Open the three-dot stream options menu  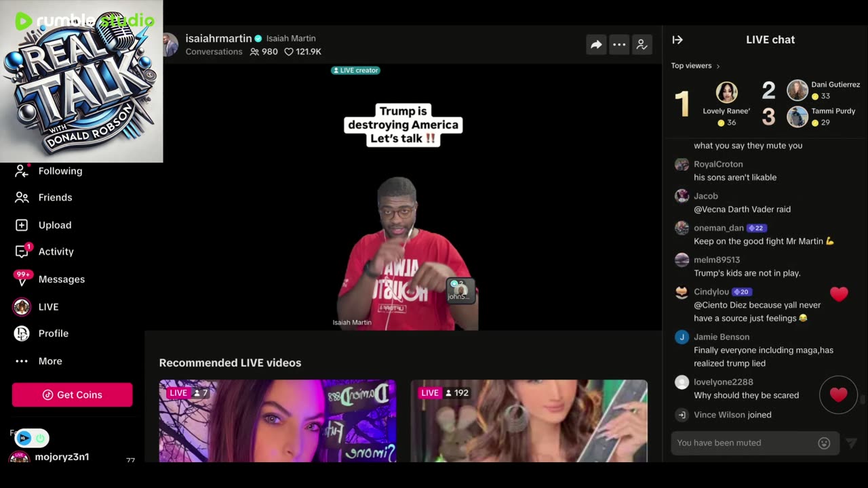coord(619,45)
